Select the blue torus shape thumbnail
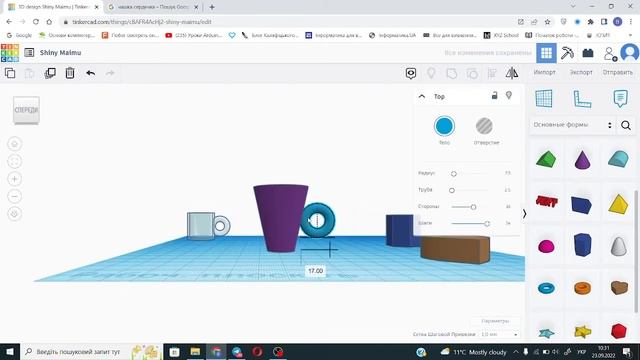Image resolution: width=640 pixels, height=360 pixels. 546,288
